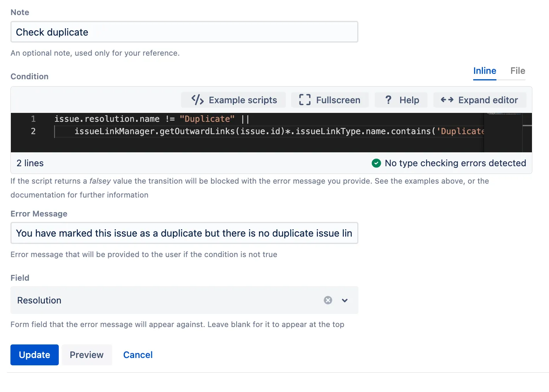Click the Update button

pos(34,355)
